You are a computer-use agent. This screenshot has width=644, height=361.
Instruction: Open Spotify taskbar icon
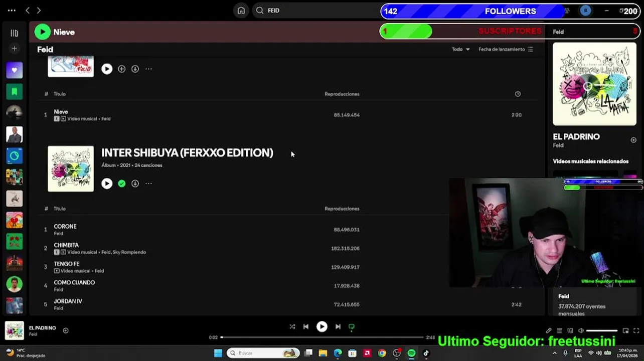[x=411, y=353]
